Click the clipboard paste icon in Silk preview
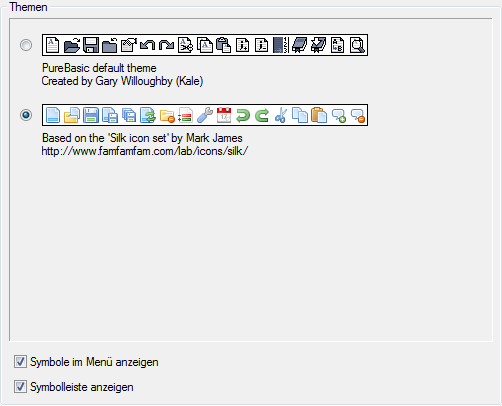 click(319, 115)
